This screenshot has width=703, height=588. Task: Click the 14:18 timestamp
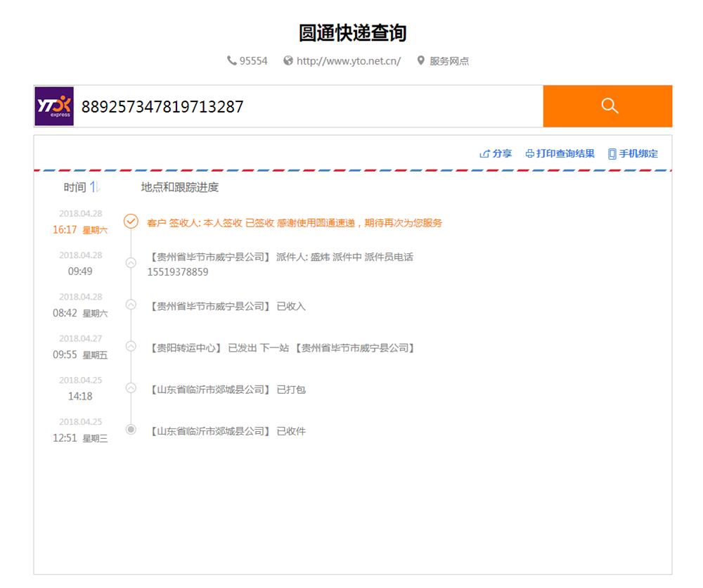[80, 396]
